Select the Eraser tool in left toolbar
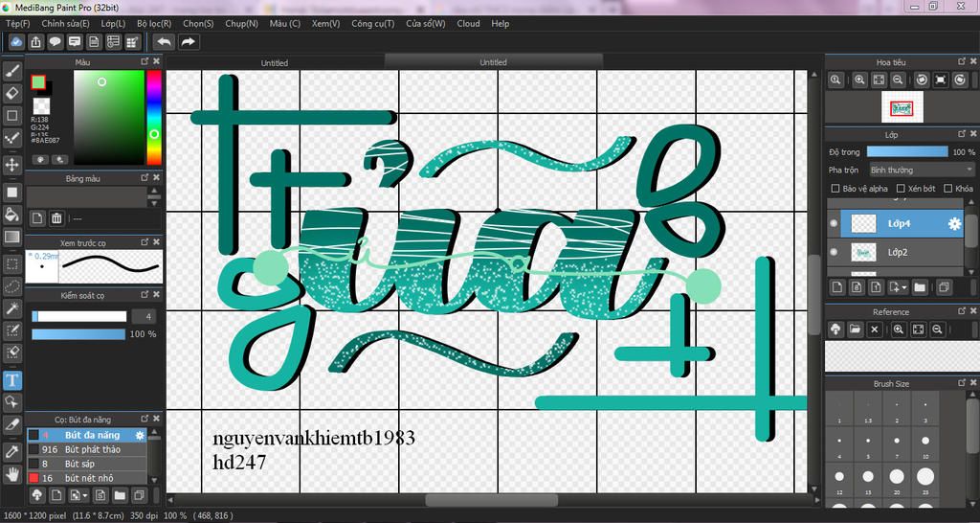The height and width of the screenshot is (523, 980). pyautogui.click(x=12, y=93)
